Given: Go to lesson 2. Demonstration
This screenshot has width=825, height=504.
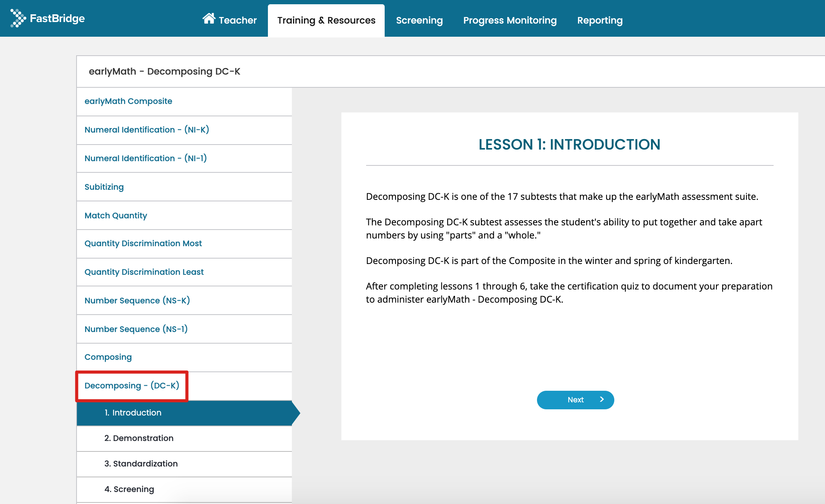Looking at the screenshot, I should pos(184,438).
